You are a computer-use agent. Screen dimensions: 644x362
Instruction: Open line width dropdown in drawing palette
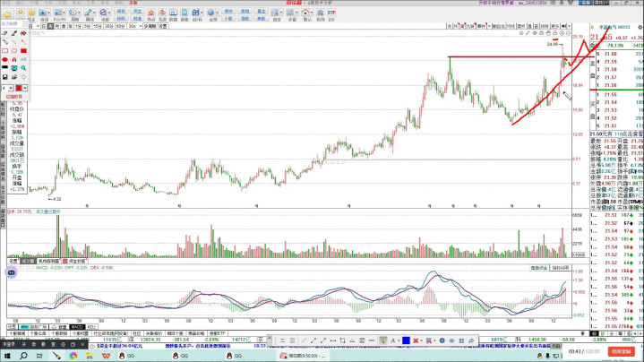[9, 88]
